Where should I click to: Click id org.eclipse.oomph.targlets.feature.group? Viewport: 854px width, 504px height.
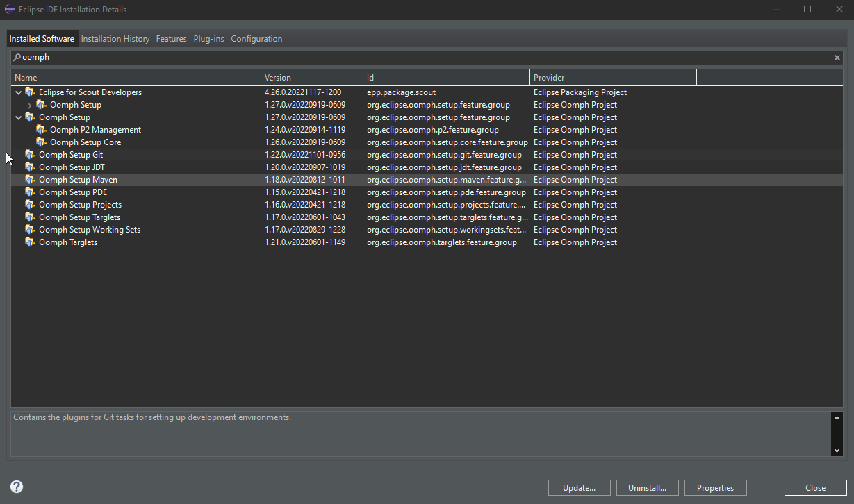[442, 242]
